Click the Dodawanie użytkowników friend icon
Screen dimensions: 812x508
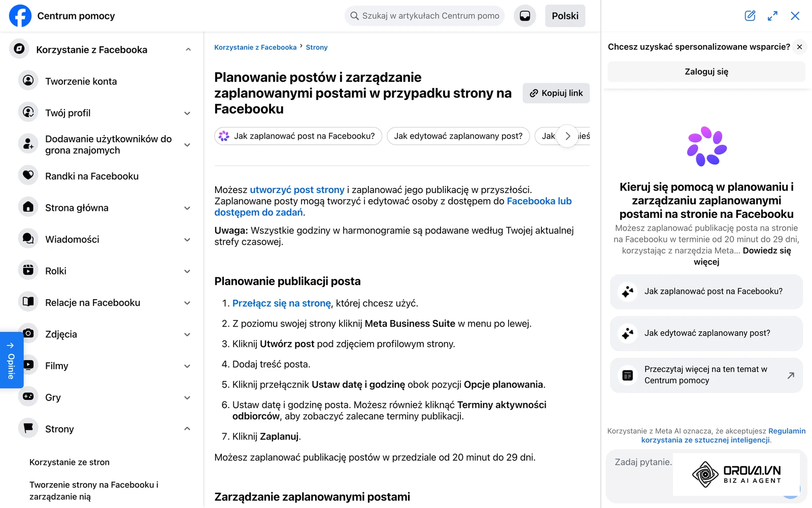point(28,144)
